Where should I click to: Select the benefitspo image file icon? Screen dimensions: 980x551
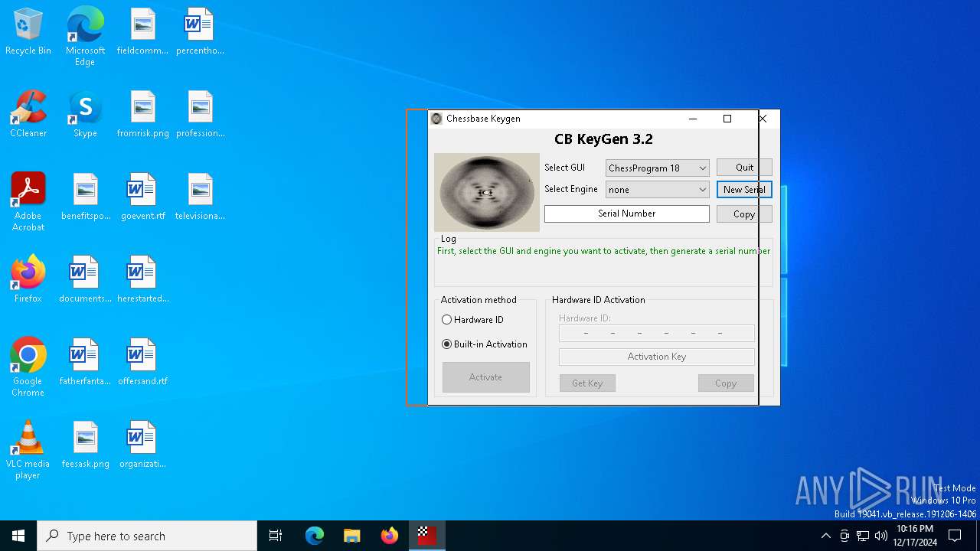click(x=86, y=197)
